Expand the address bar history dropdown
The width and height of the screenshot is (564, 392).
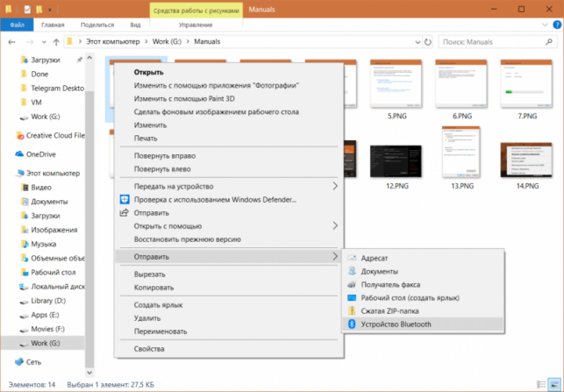[x=418, y=42]
